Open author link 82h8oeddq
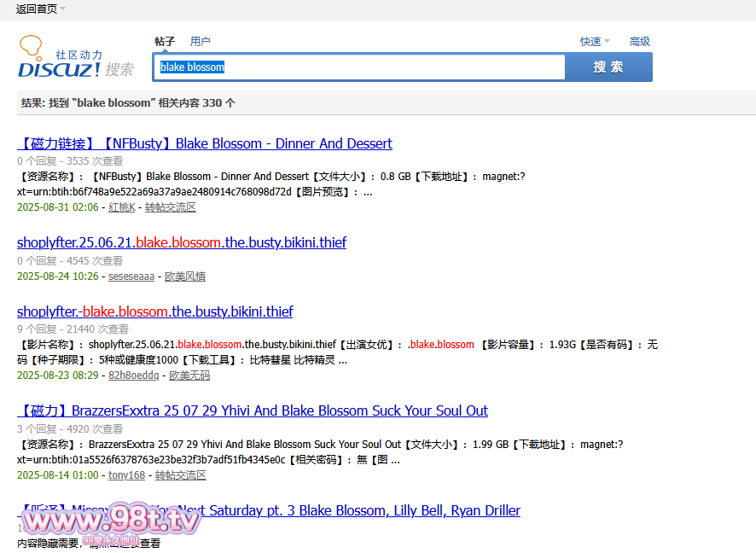The height and width of the screenshot is (553, 756). pyautogui.click(x=134, y=375)
